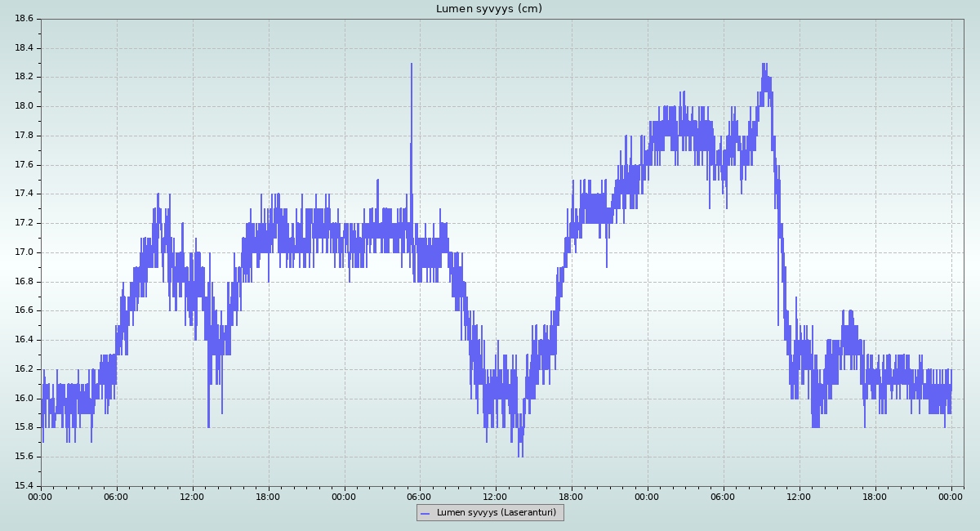Click the Lumen syvyys (Laseranturi) legend label
Image resolution: width=980 pixels, height=531 pixels.
(496, 513)
